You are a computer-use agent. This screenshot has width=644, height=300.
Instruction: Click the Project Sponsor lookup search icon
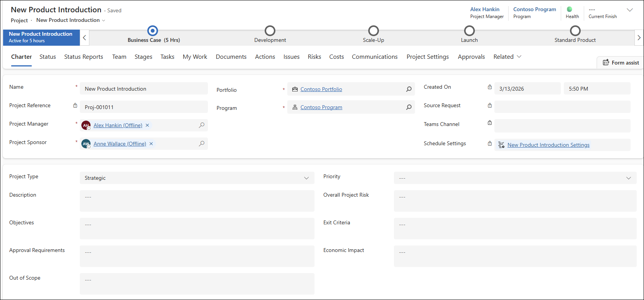click(x=201, y=144)
